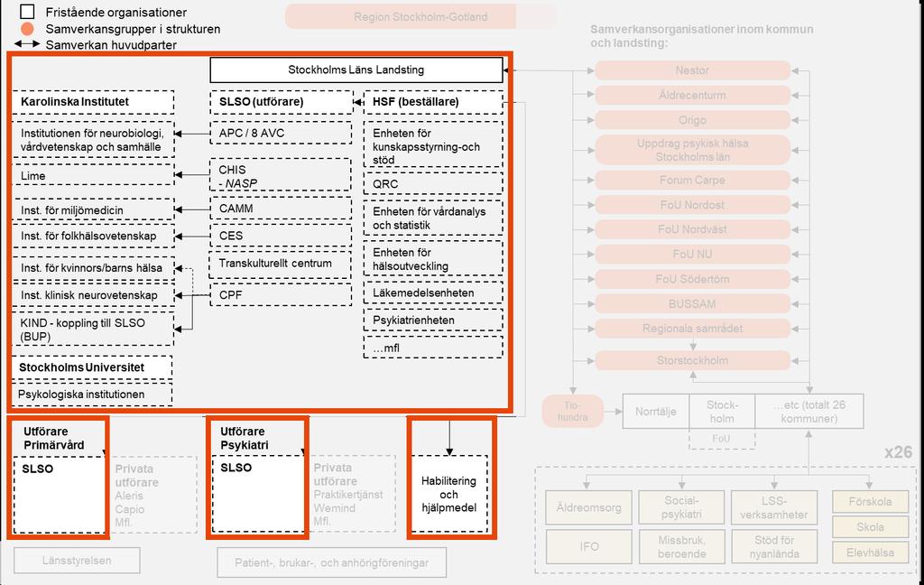The image size is (924, 585).
Task: Select the Origo group
Action: 692,120
